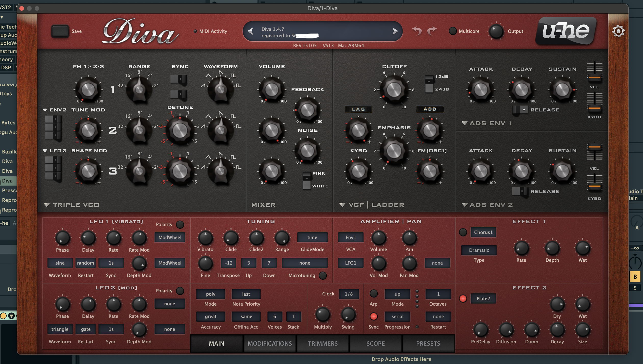The image size is (643, 364).
Task: Click the Save preset button
Action: click(60, 31)
